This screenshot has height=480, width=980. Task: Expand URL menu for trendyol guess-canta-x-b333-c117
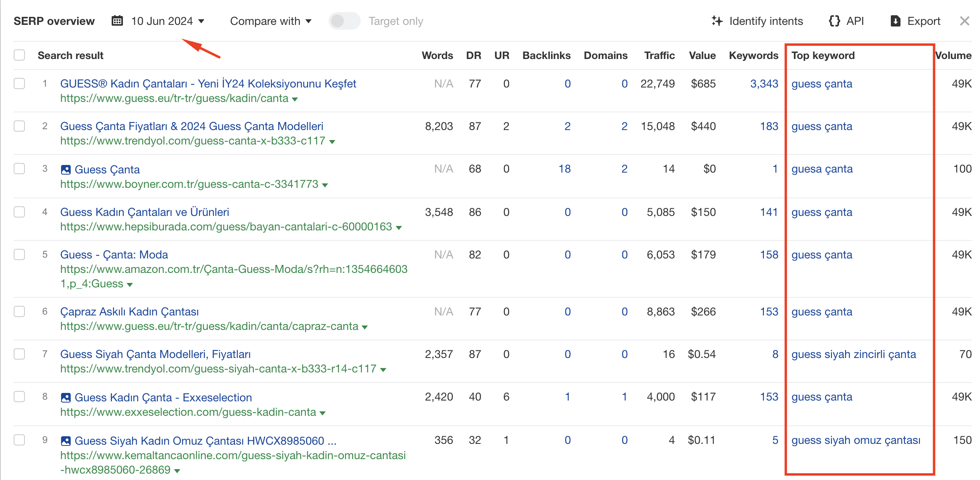[332, 142]
